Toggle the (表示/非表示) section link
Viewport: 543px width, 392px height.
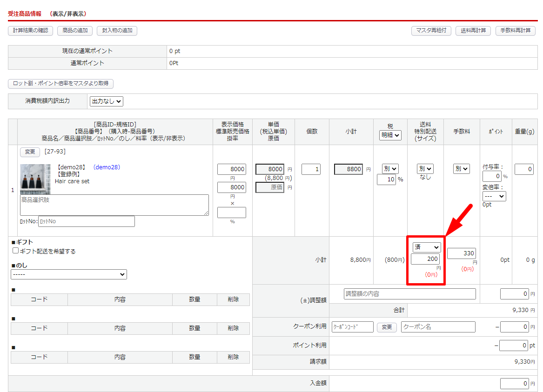(x=68, y=14)
